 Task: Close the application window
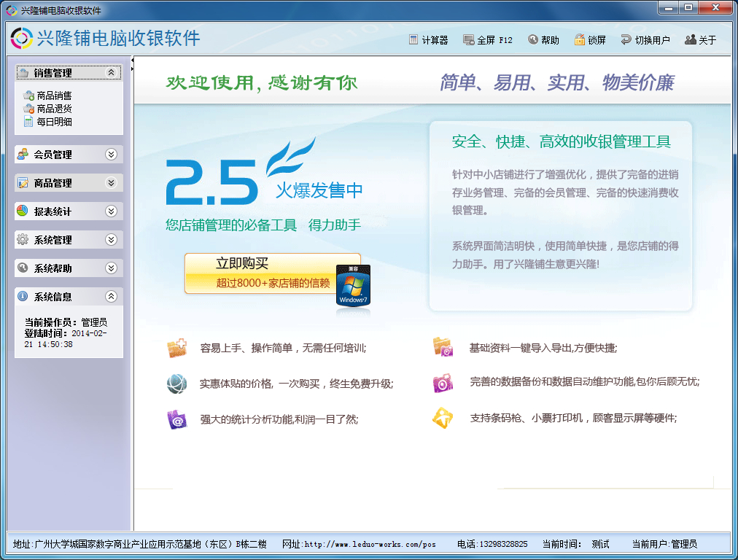point(715,7)
